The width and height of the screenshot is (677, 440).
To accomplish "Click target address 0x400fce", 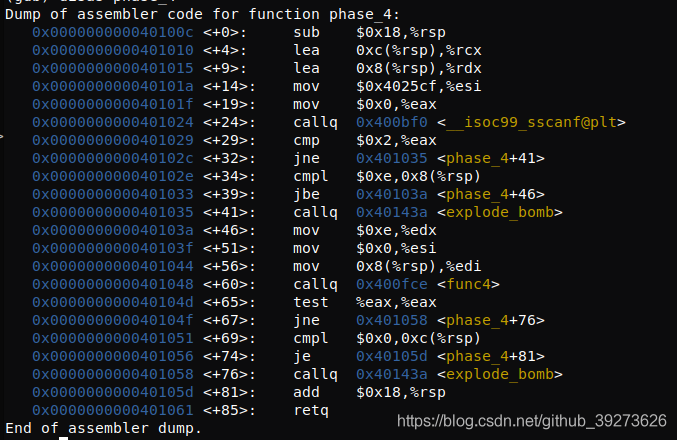I will tap(392, 284).
